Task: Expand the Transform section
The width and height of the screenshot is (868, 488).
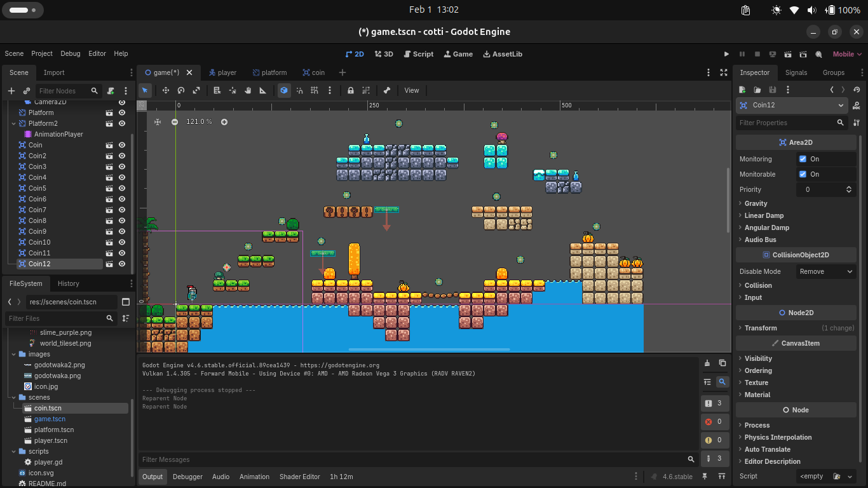Action: pos(760,328)
